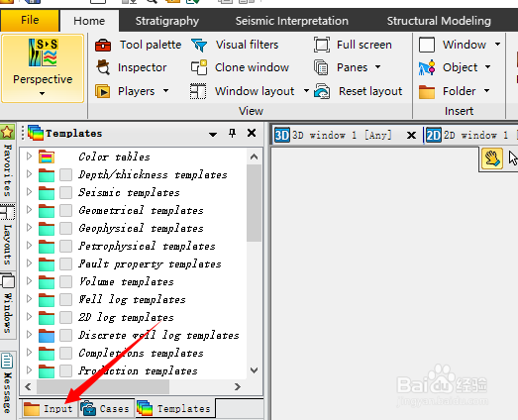518x420 pixels.
Task: Click the Full screen icon
Action: [322, 45]
